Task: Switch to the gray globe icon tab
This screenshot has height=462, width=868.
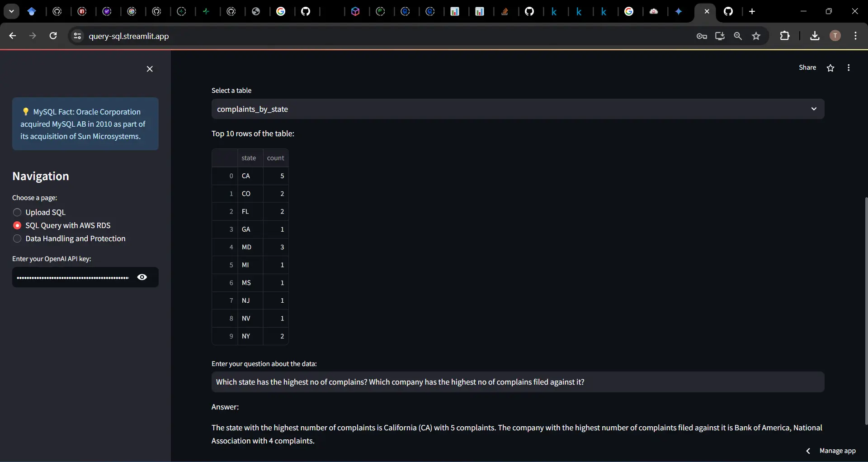Action: point(256,12)
